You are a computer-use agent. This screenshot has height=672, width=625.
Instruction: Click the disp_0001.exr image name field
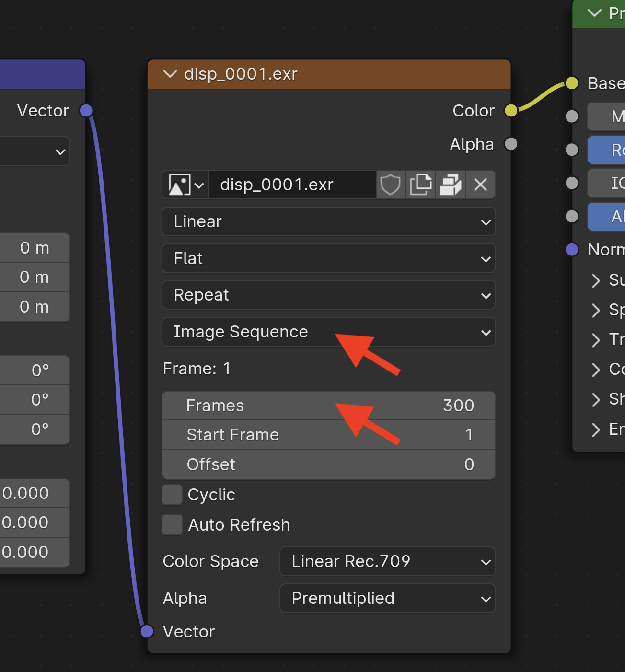pos(293,185)
